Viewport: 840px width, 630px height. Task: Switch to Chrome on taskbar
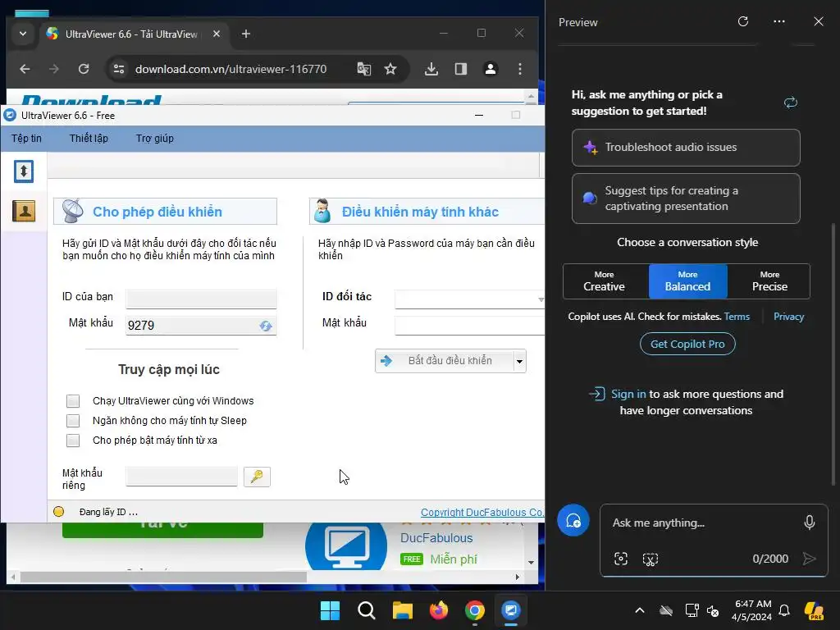click(475, 610)
